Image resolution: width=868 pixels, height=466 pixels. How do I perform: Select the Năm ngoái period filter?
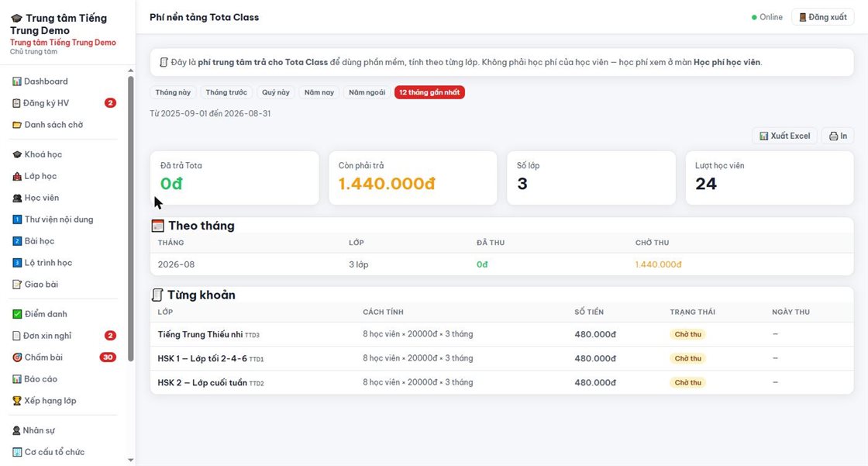pyautogui.click(x=367, y=92)
